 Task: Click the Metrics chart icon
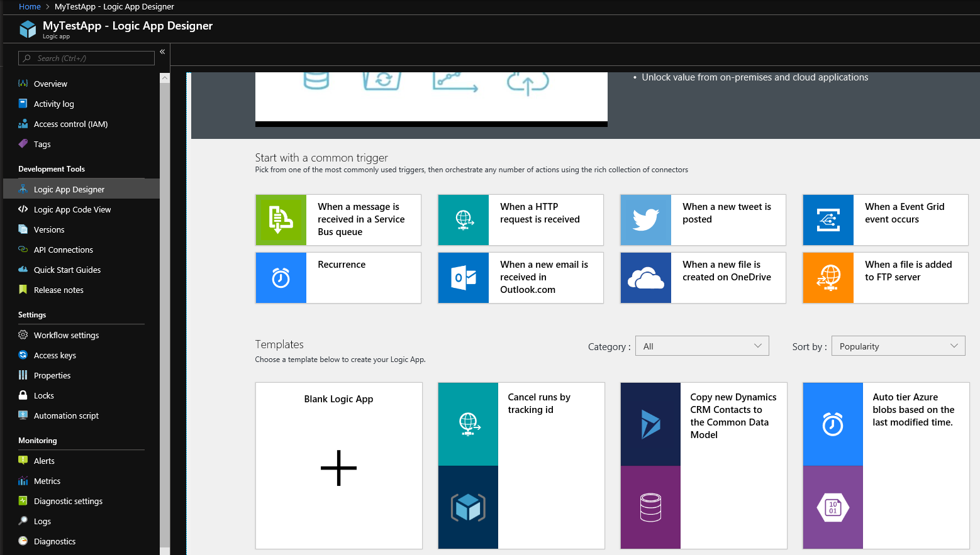[x=23, y=481]
